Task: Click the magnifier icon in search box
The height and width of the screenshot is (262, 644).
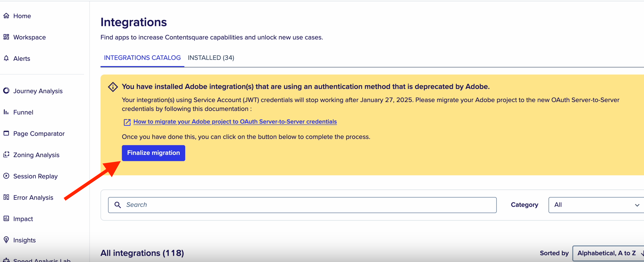Action: point(118,205)
